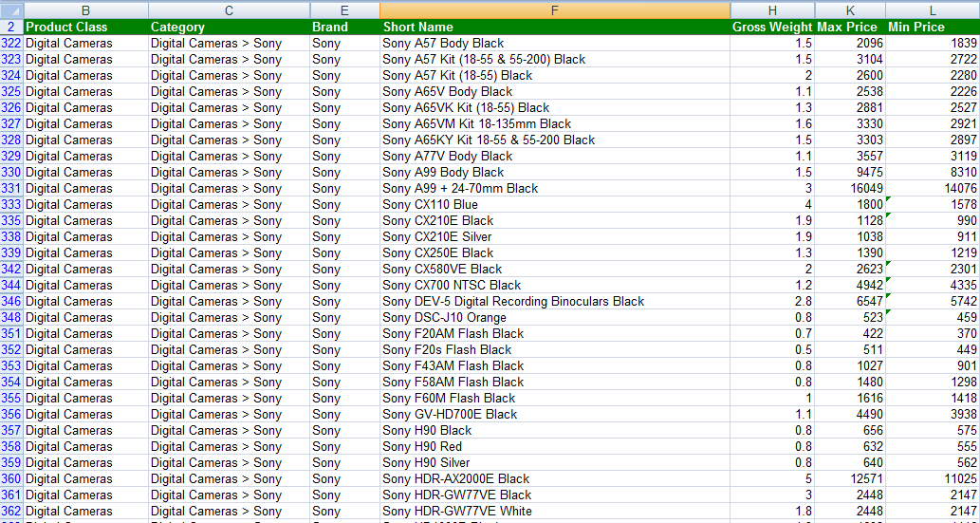Select column E header
Screen dimensions: 980x523
pyautogui.click(x=344, y=9)
